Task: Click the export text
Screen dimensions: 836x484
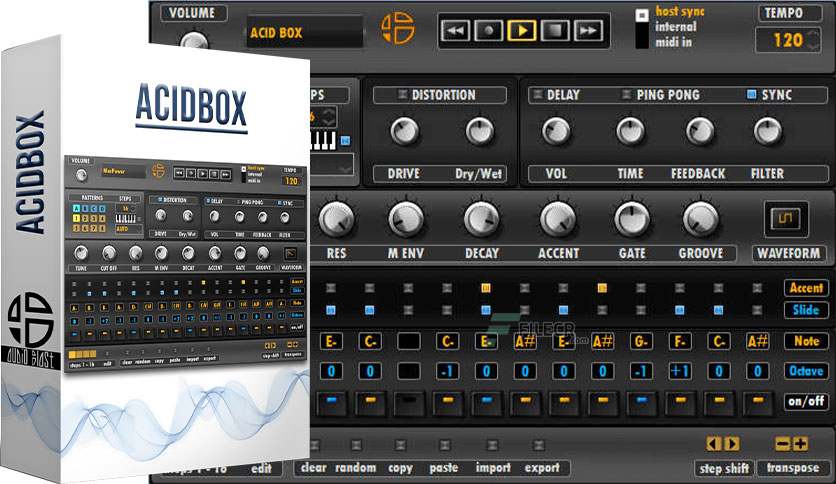Action: 542,468
